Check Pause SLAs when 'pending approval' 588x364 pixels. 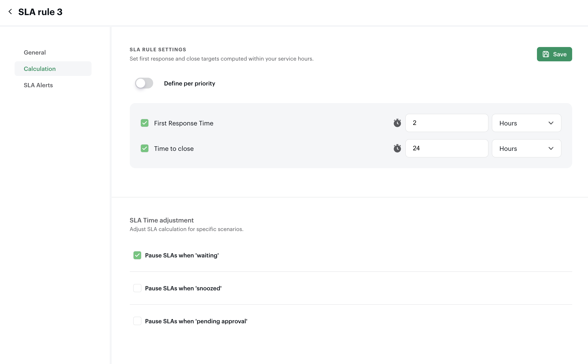coord(137,321)
